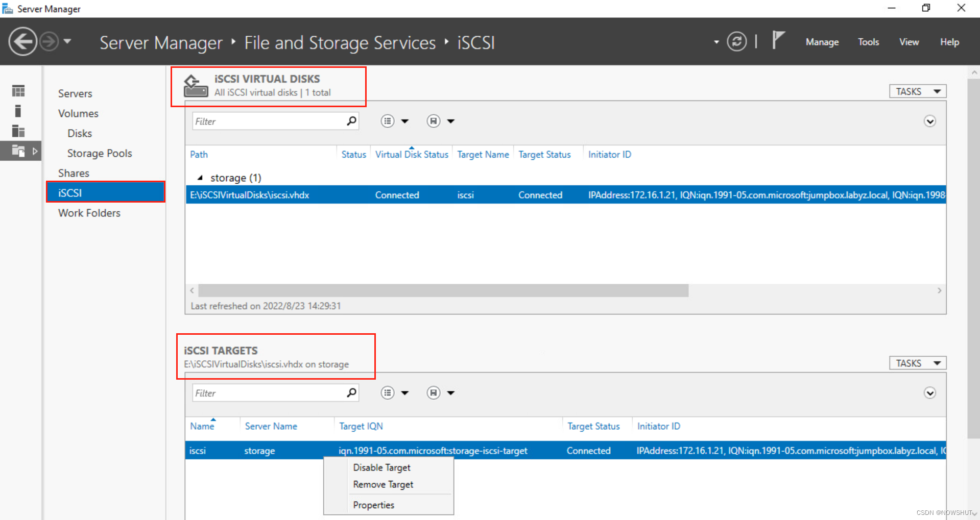Go to Servers page
Screen dimensions: 980x520
[x=75, y=93]
